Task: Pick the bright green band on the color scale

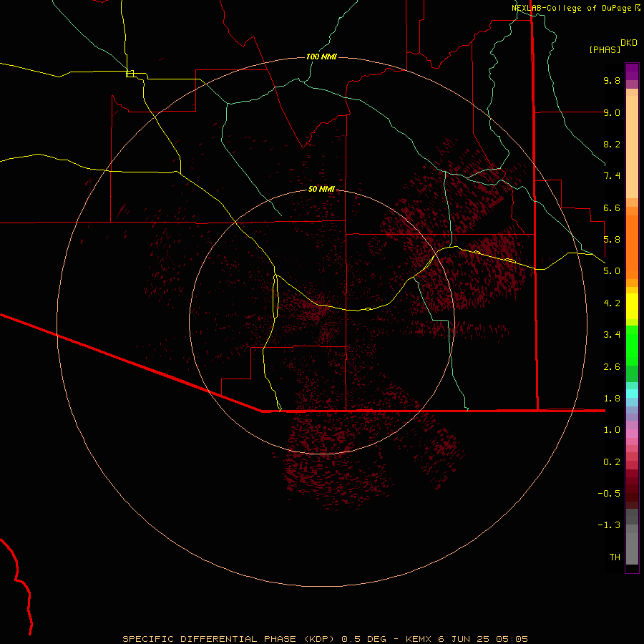Action: [x=632, y=345]
